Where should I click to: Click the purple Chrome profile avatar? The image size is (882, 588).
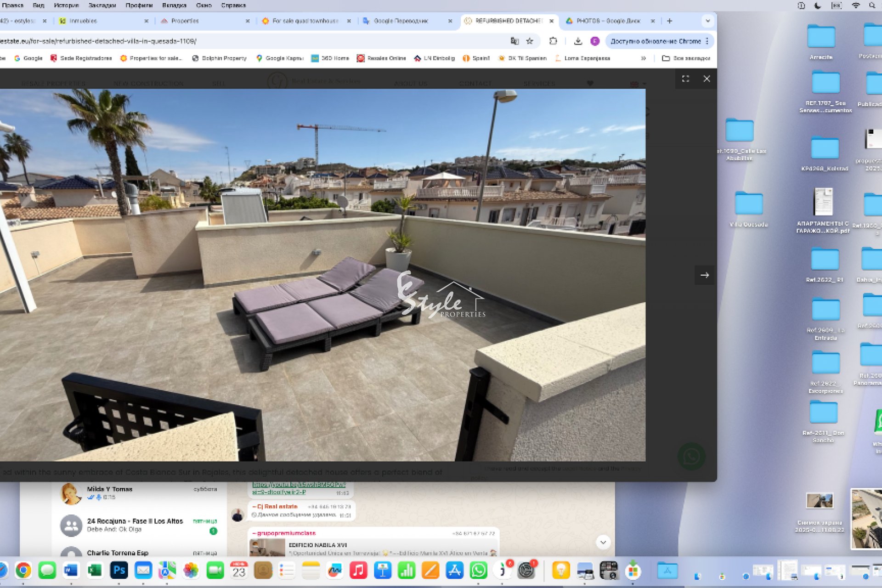tap(594, 41)
